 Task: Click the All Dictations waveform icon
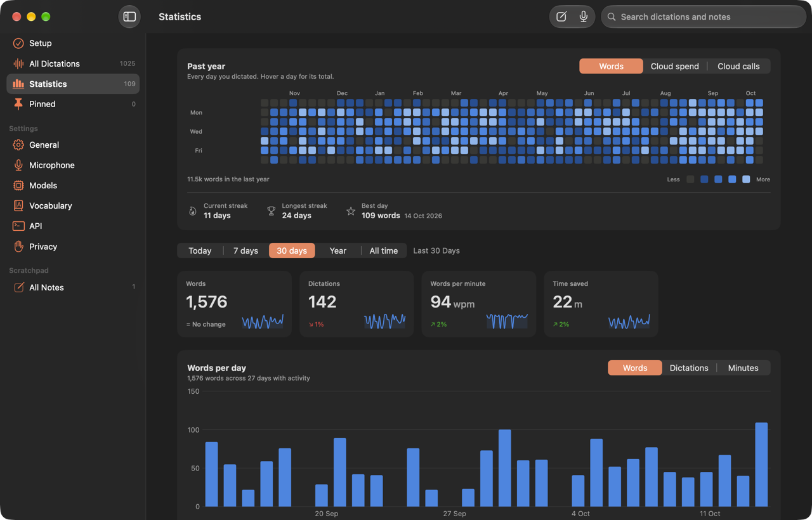pos(18,63)
